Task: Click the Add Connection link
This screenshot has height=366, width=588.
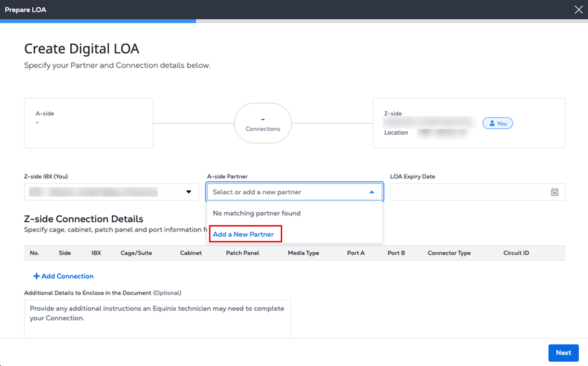Action: (x=67, y=276)
